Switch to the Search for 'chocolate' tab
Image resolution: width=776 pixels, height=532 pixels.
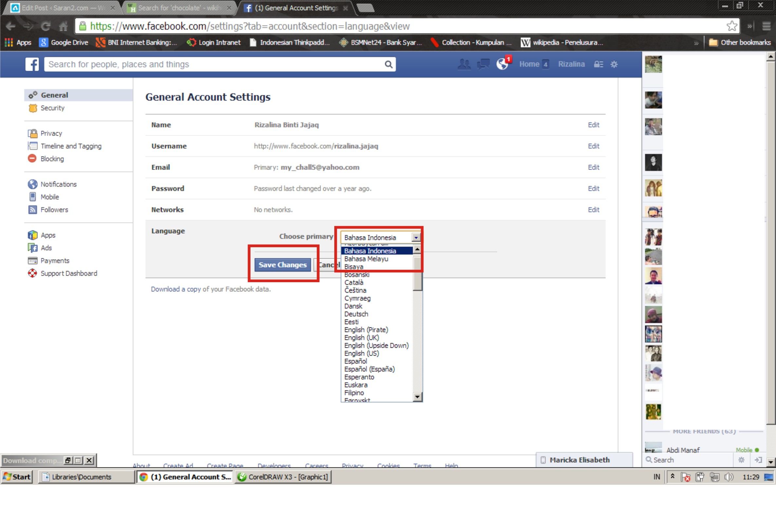pyautogui.click(x=180, y=8)
